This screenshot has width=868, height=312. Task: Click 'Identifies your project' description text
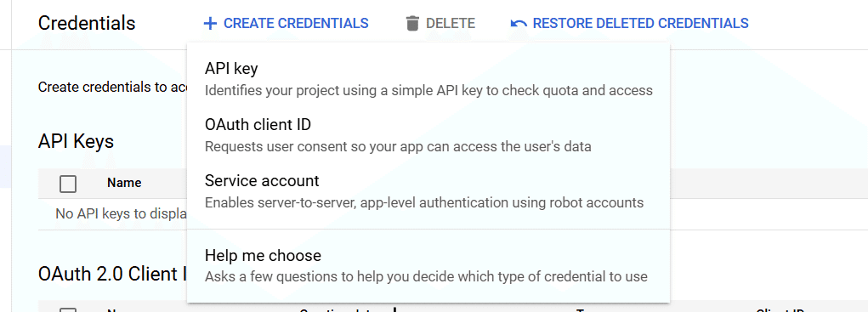pyautogui.click(x=428, y=89)
